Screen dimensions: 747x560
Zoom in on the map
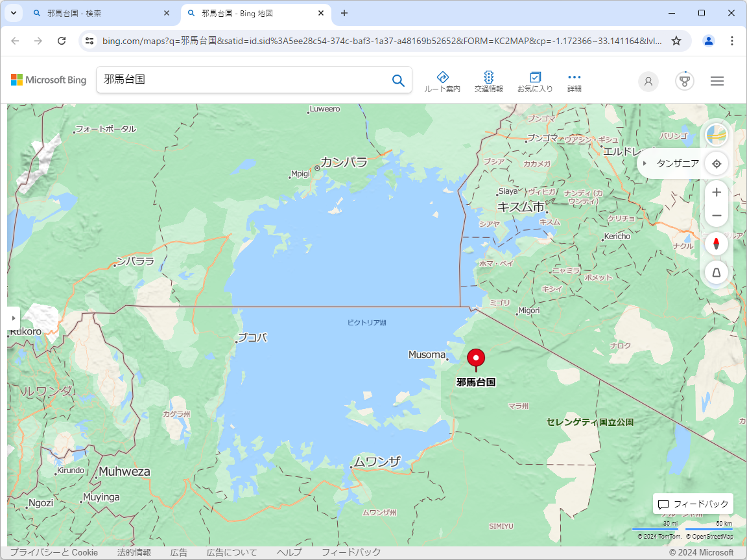pos(717,192)
